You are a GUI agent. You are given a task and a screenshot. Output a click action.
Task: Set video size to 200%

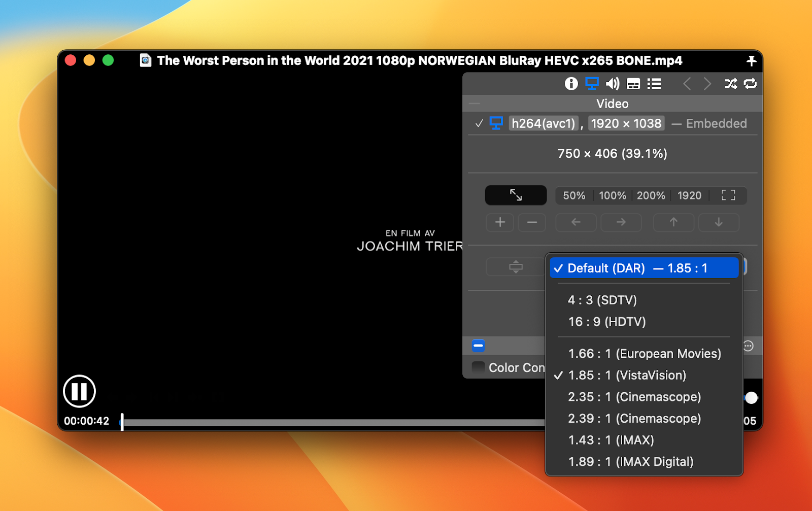651,195
